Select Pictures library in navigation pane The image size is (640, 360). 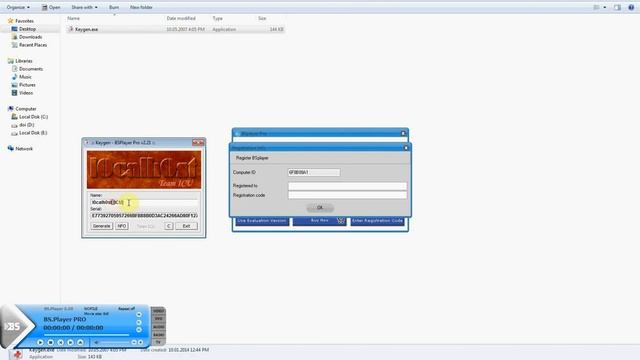(x=24, y=85)
